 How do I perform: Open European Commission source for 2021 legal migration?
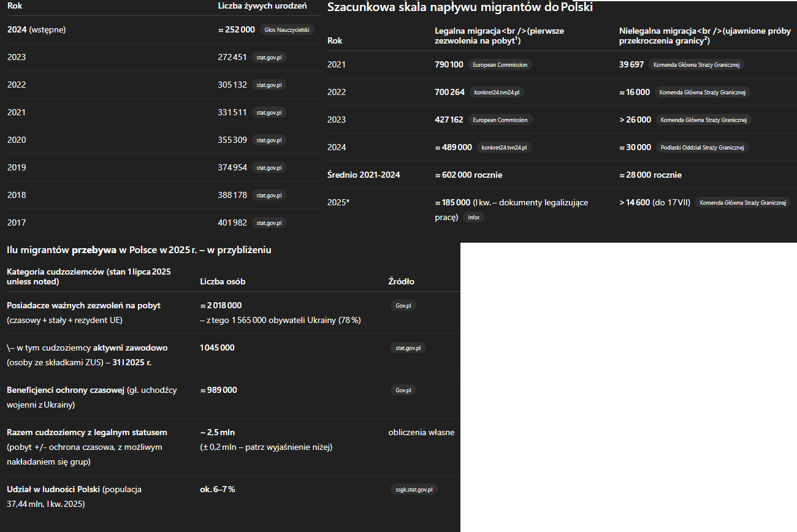coord(500,64)
